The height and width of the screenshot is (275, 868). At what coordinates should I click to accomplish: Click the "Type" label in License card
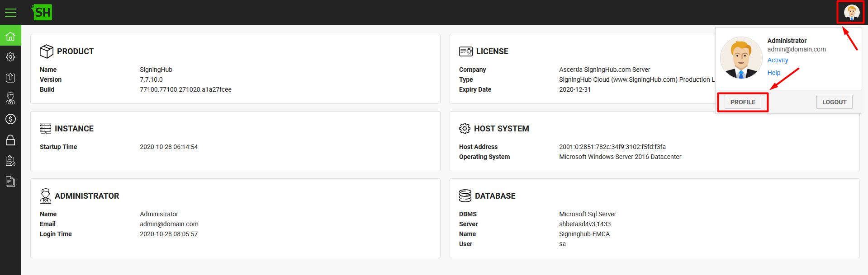[466, 79]
